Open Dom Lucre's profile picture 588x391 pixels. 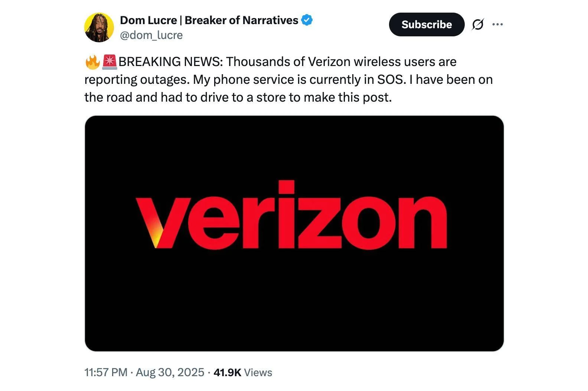point(99,27)
